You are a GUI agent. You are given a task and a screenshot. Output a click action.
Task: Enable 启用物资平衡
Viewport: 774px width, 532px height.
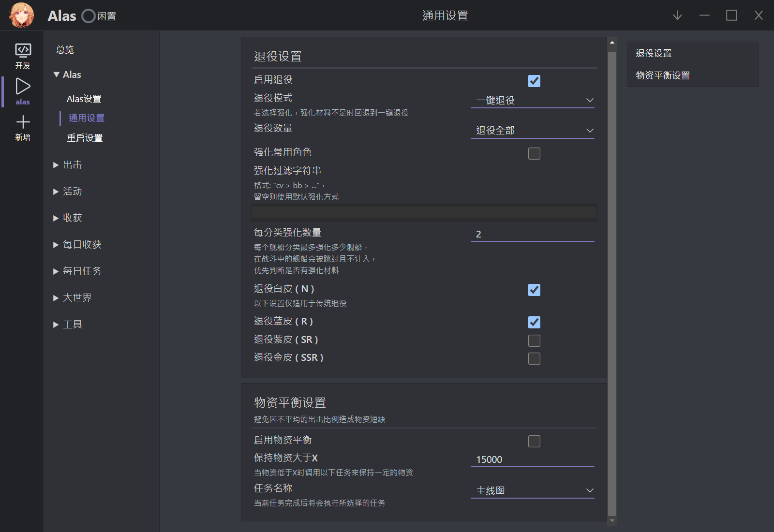[x=534, y=441]
